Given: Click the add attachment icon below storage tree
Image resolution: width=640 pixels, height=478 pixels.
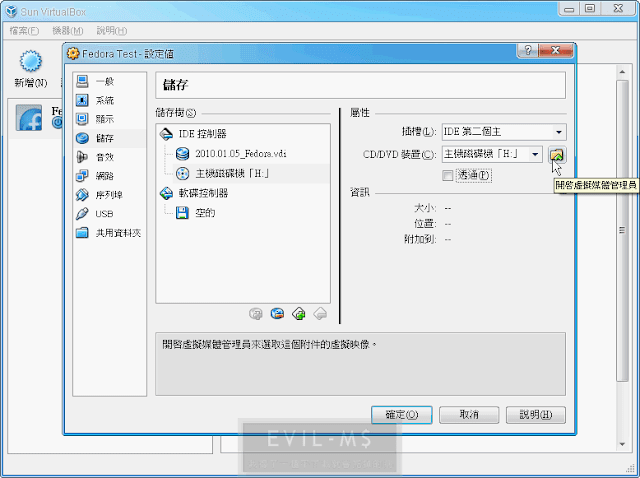Looking at the screenshot, I should [x=299, y=313].
